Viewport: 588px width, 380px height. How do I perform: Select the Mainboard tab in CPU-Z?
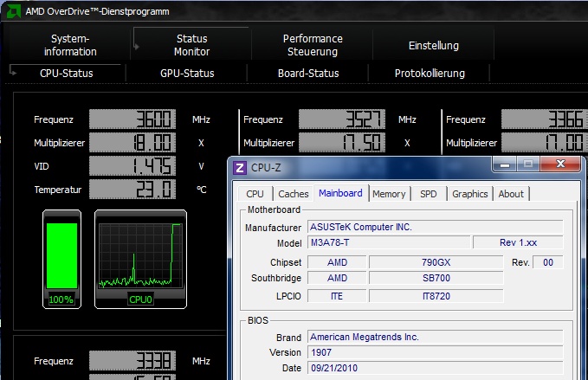click(340, 193)
